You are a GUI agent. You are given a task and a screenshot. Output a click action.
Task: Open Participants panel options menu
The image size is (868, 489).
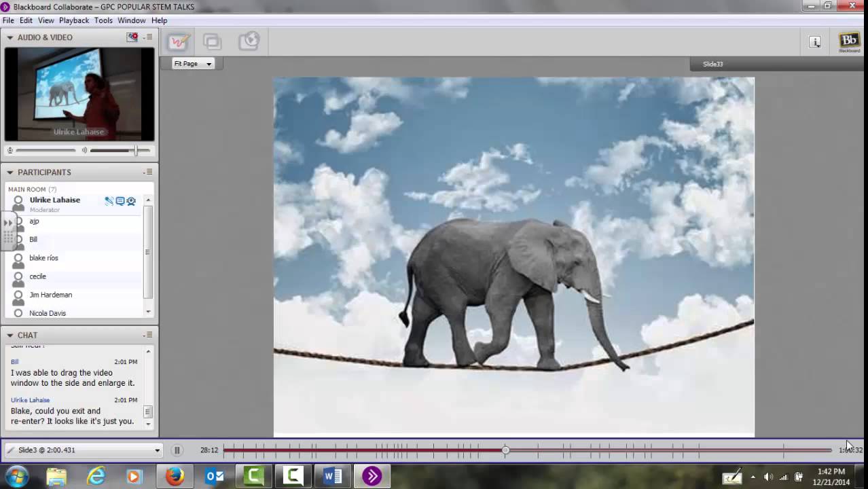(148, 173)
